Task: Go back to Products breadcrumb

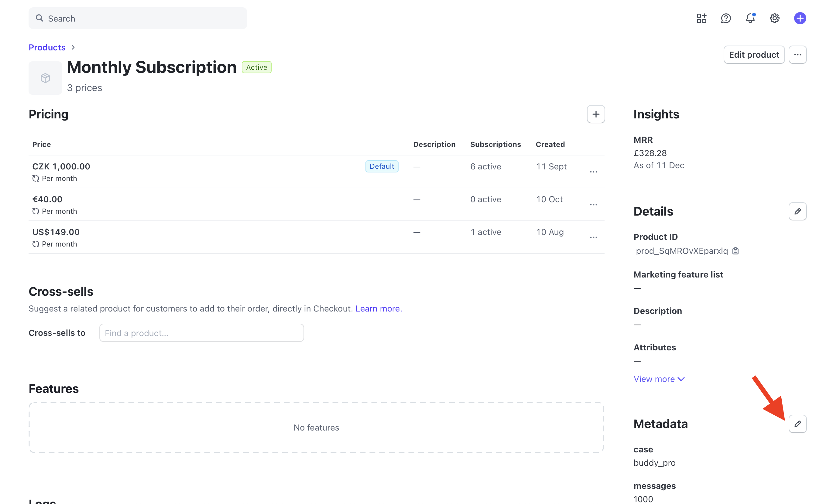Action: tap(47, 47)
